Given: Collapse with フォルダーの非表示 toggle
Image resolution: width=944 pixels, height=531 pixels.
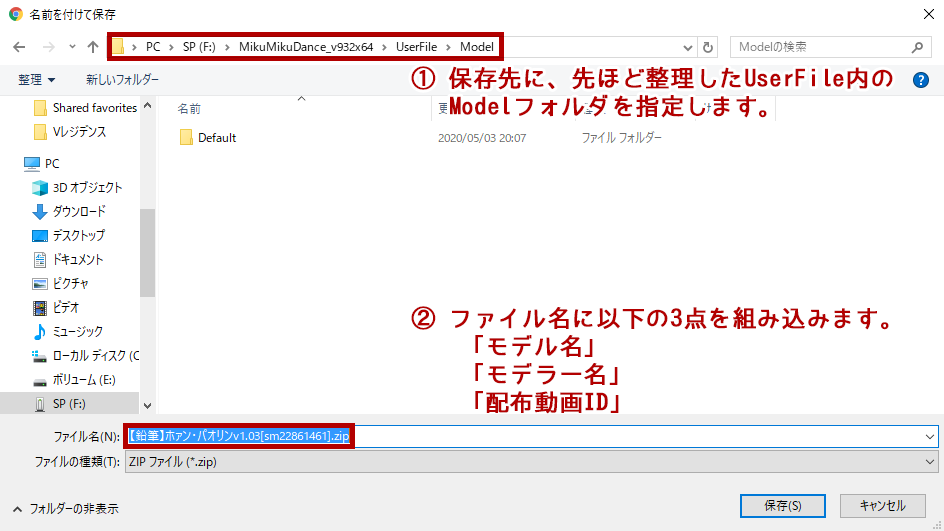Looking at the screenshot, I should click(x=66, y=509).
